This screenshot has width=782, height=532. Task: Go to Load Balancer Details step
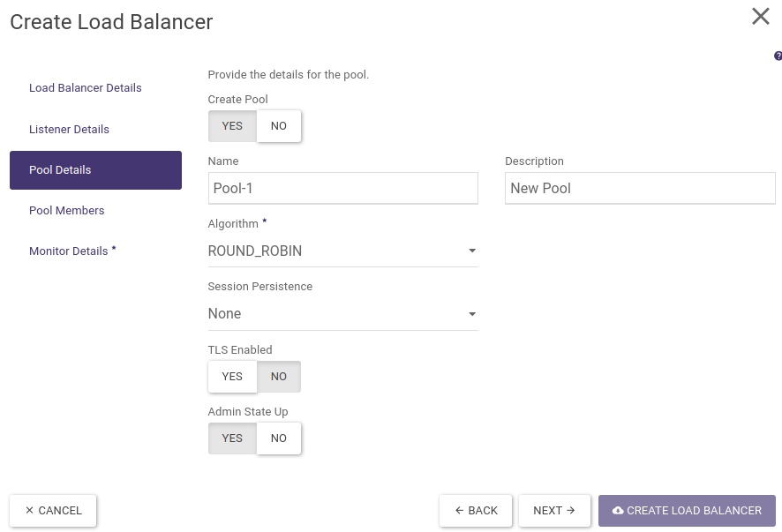click(x=86, y=88)
